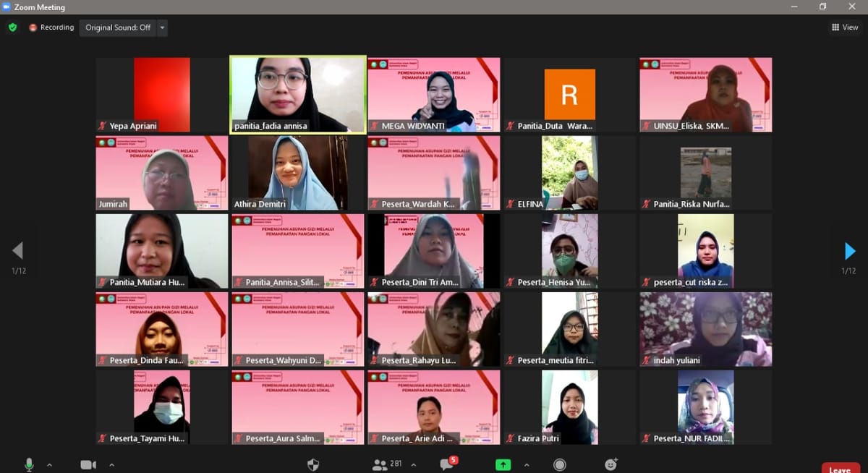Toggle the Original Sound: Off button
The width and height of the screenshot is (868, 473).
coord(118,27)
